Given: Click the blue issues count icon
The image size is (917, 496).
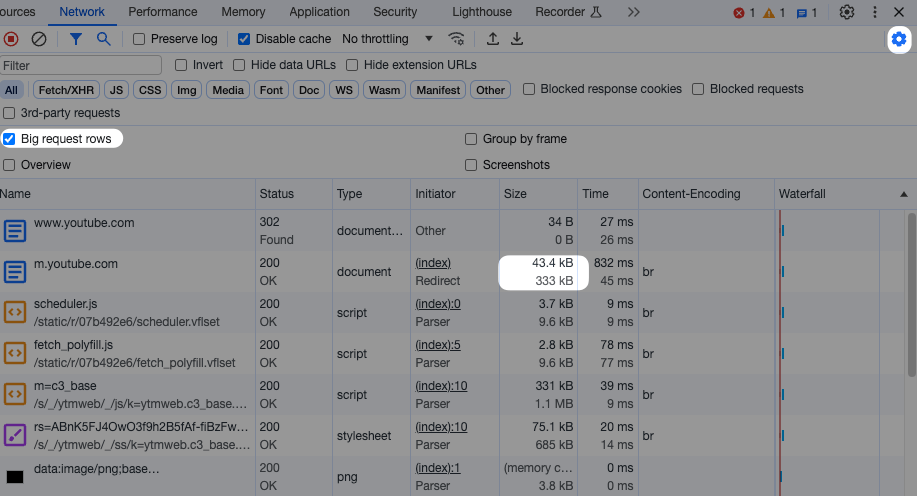Looking at the screenshot, I should [802, 13].
